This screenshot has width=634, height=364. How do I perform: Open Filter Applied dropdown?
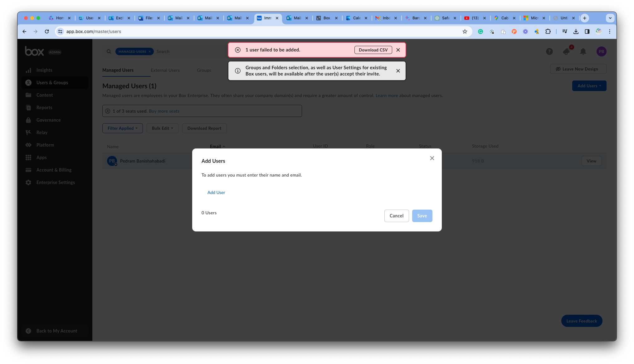[x=122, y=128]
